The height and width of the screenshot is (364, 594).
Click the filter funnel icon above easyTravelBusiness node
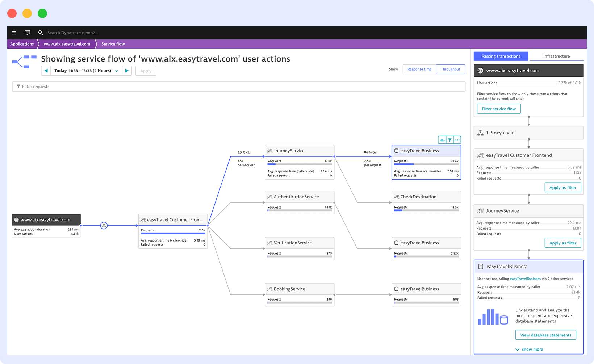coord(450,139)
